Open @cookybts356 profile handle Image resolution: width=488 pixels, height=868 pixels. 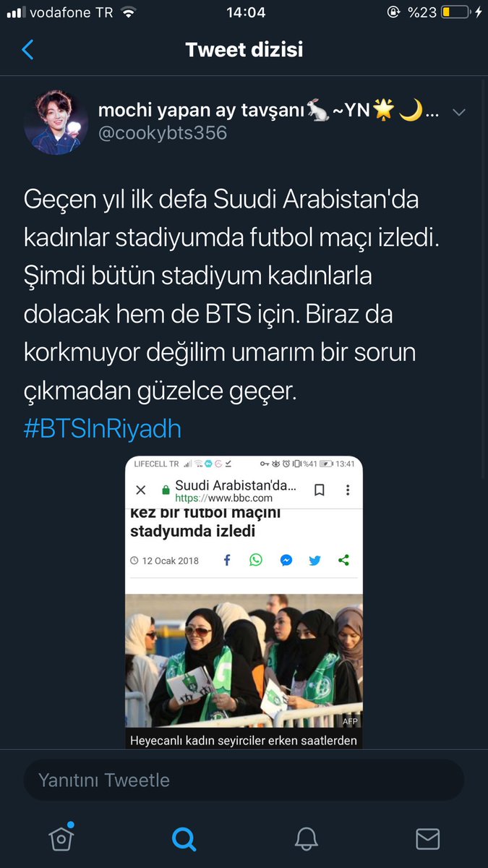[162, 133]
